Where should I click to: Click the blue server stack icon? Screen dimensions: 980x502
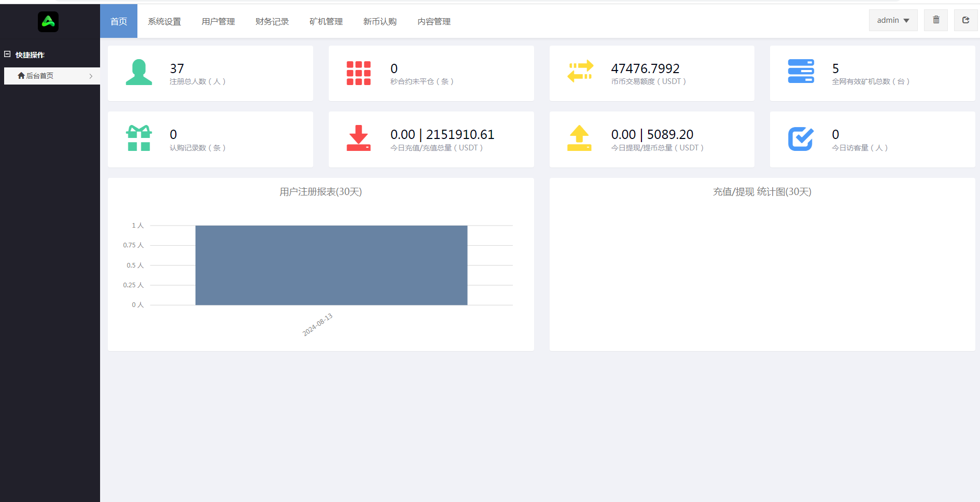pos(801,72)
